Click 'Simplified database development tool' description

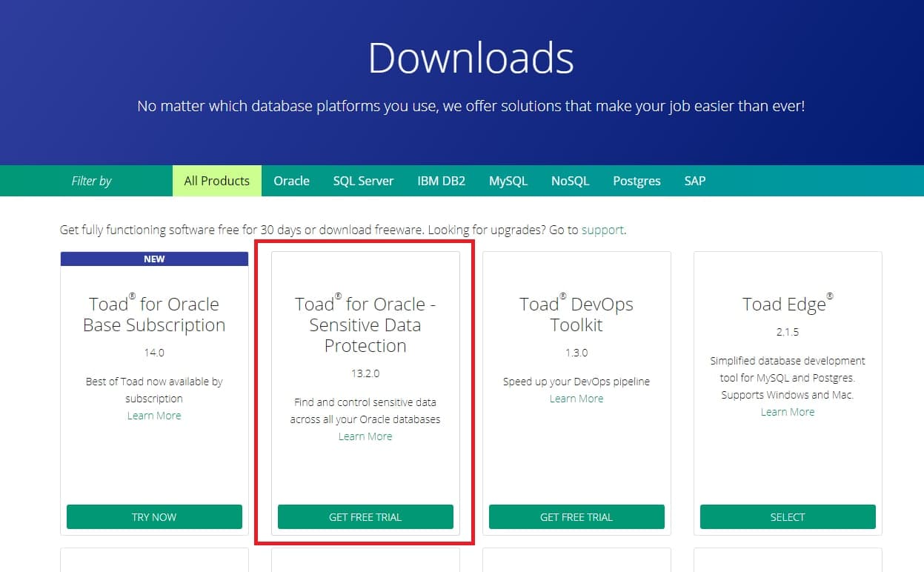[788, 378]
